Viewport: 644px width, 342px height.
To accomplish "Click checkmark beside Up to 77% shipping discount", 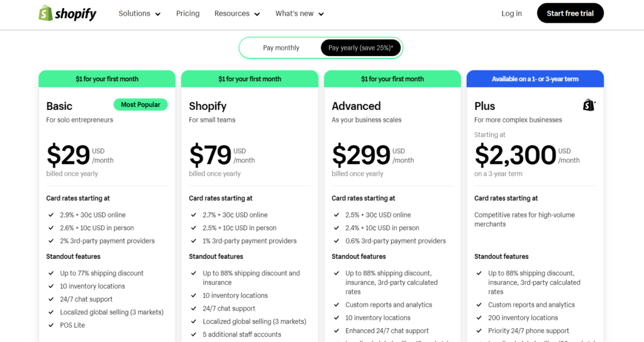I will click(51, 273).
